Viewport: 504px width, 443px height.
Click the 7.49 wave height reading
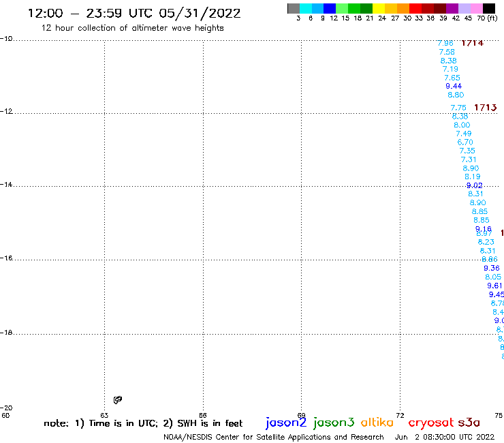click(464, 134)
